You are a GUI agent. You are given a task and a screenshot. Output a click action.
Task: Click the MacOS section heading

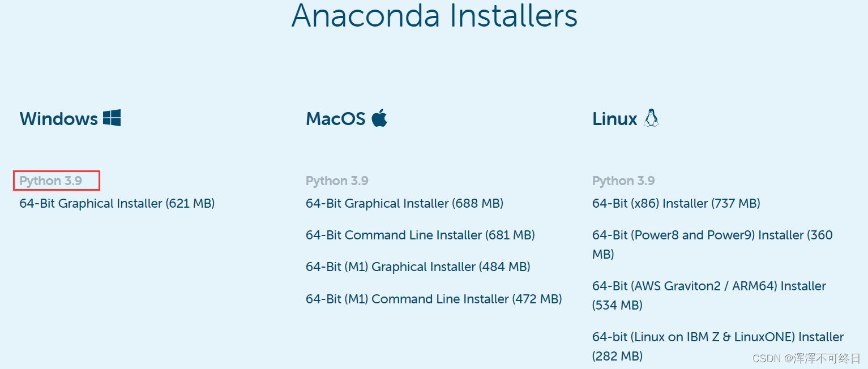335,119
